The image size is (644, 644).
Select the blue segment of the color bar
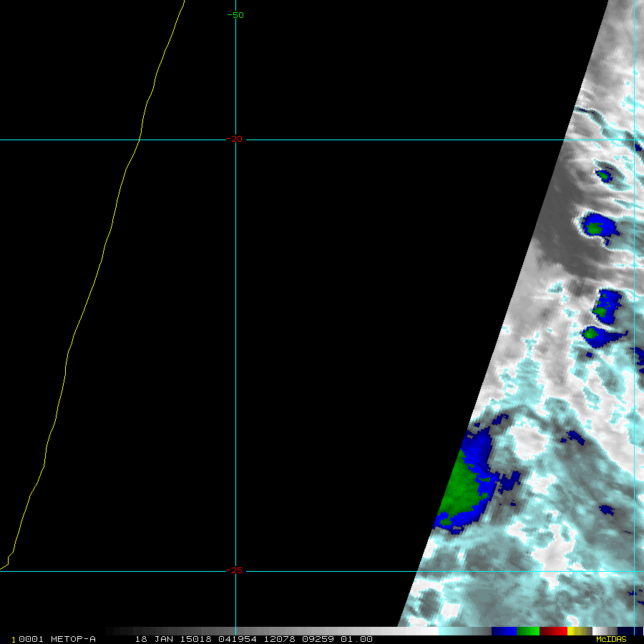504,631
